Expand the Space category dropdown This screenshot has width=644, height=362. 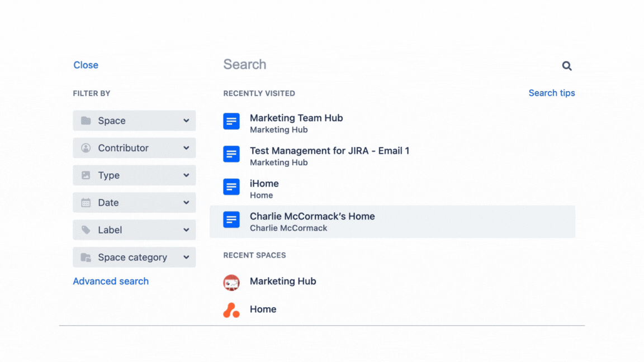pyautogui.click(x=186, y=257)
